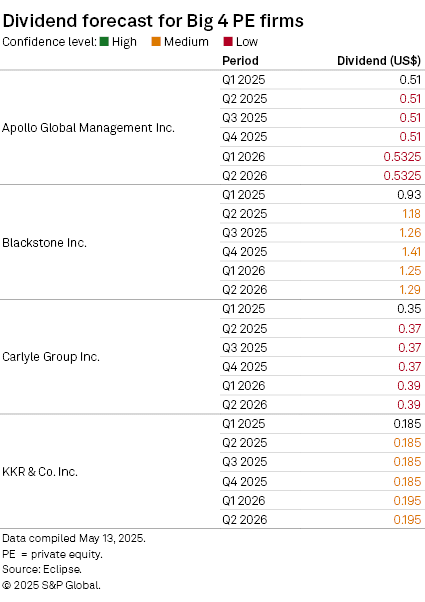Screen dimensions: 425x602
Task: Select Apollo Q1 2026 dividend value 0.5325
Action: click(x=402, y=157)
